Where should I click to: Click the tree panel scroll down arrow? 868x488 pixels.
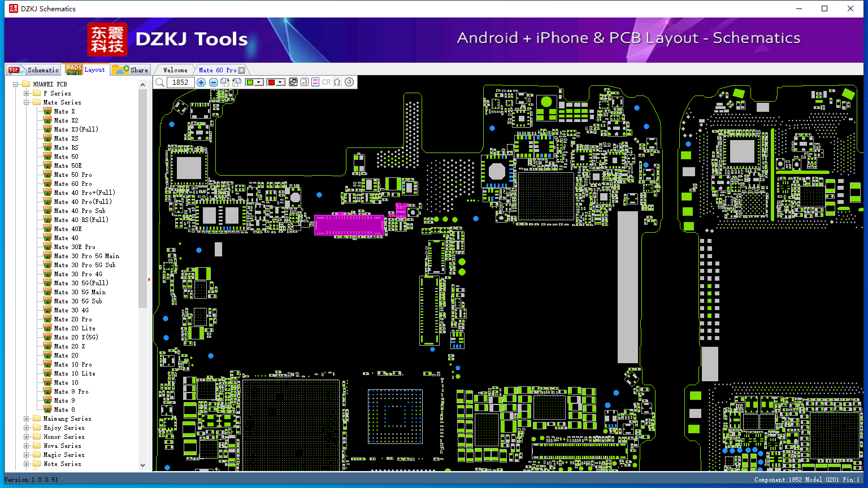[142, 465]
